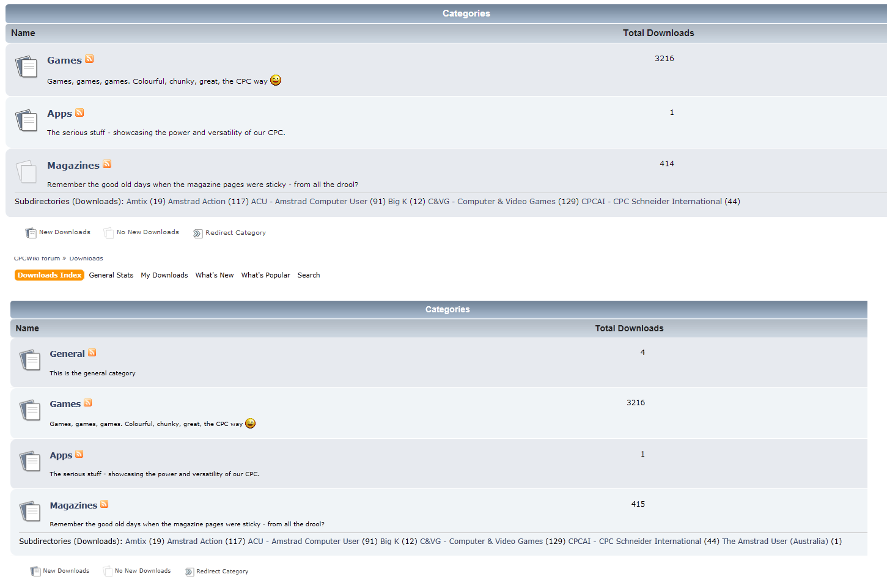Open The Amstrad User (Australia) subdirectory
Image resolution: width=887 pixels, height=588 pixels.
[775, 542]
